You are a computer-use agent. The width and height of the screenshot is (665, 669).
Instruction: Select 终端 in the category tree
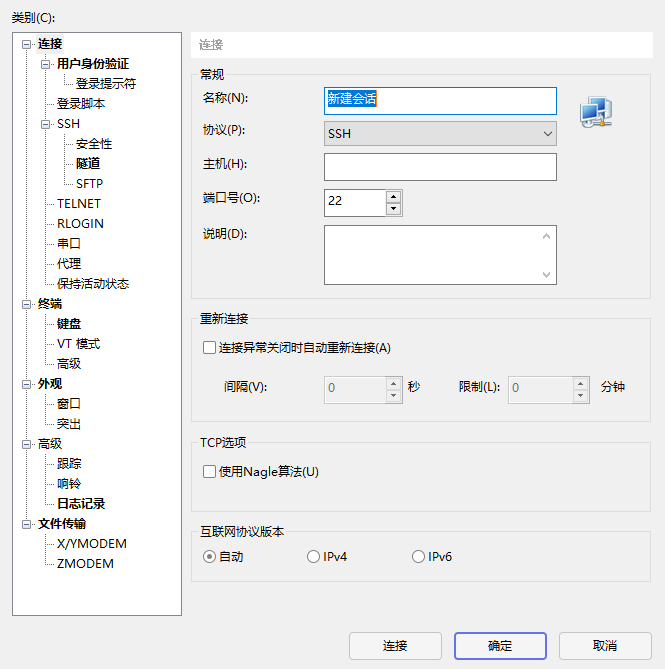[x=50, y=304]
